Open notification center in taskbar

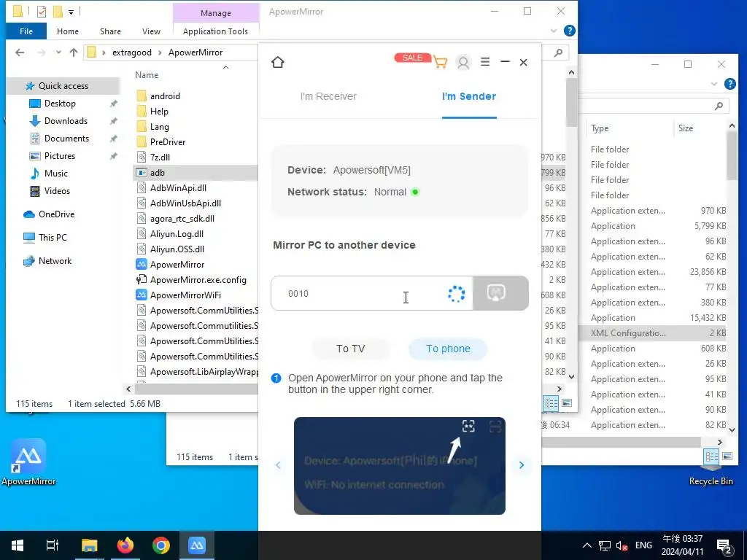(724, 546)
